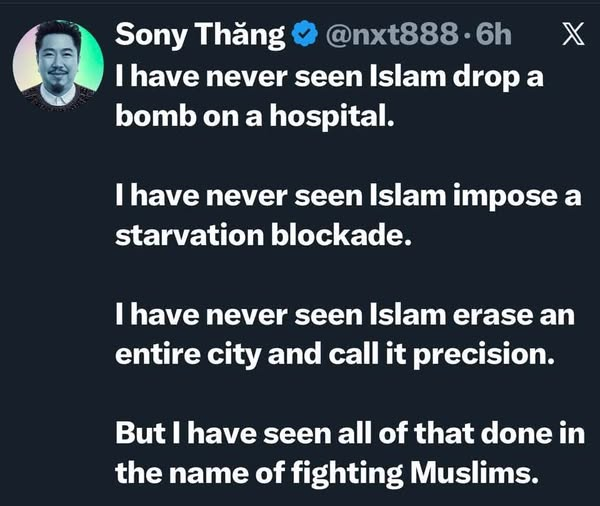Open Sony Thăng's profile avatar photo
This screenshot has height=506, width=600.
[x=58, y=65]
